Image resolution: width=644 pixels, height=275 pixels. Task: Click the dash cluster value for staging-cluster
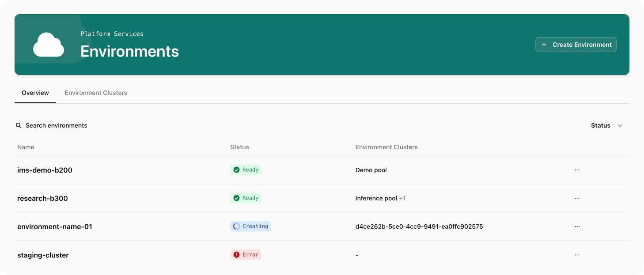(357, 255)
